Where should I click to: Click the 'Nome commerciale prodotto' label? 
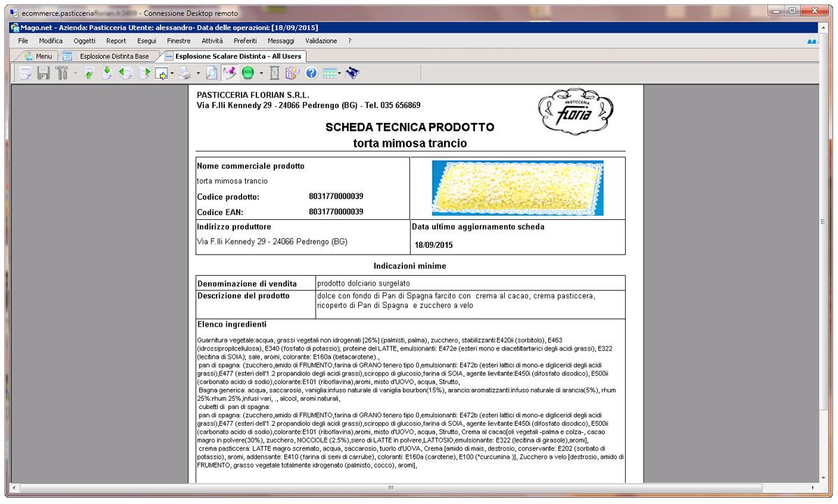pyautogui.click(x=251, y=166)
